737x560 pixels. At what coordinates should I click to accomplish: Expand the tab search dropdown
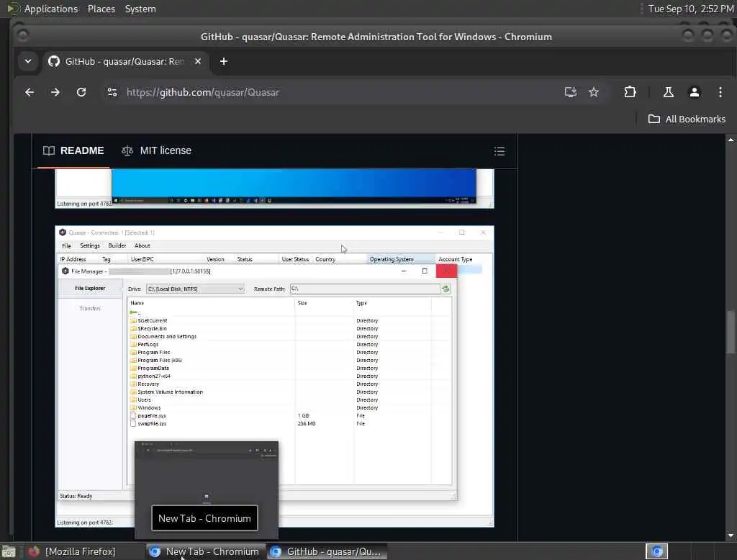click(28, 61)
